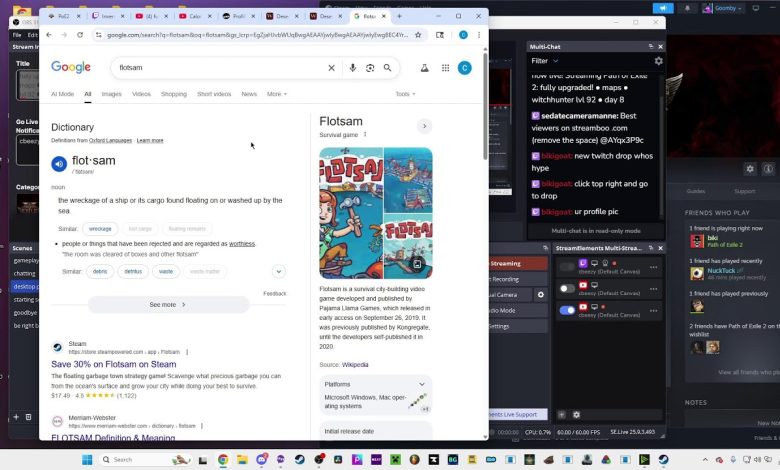The image size is (780, 470).
Task: Reload the Google search page
Action: [x=80, y=35]
